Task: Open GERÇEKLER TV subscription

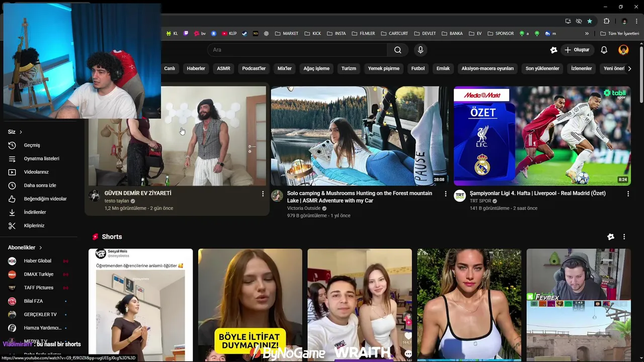Action: tap(40, 314)
